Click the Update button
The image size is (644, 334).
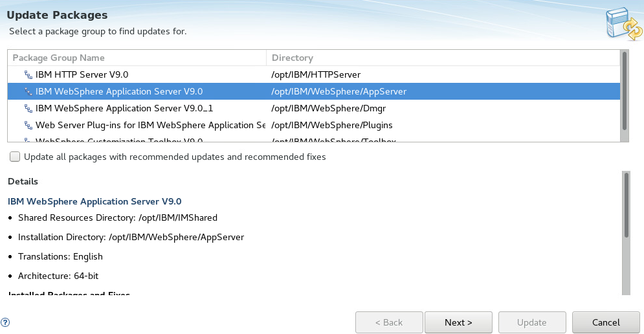(x=532, y=322)
